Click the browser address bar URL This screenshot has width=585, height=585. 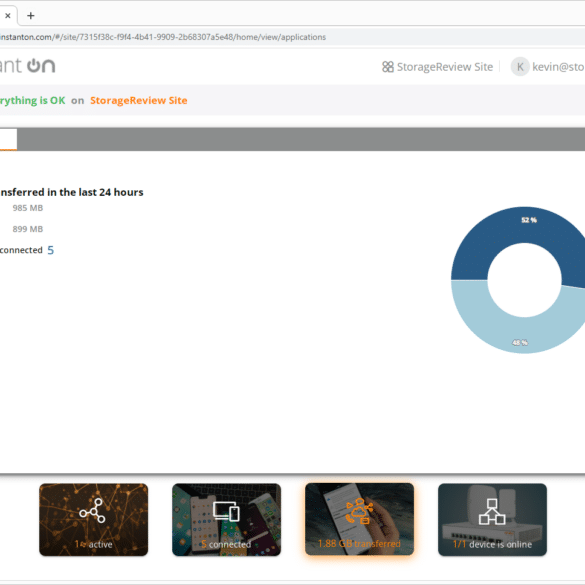163,37
